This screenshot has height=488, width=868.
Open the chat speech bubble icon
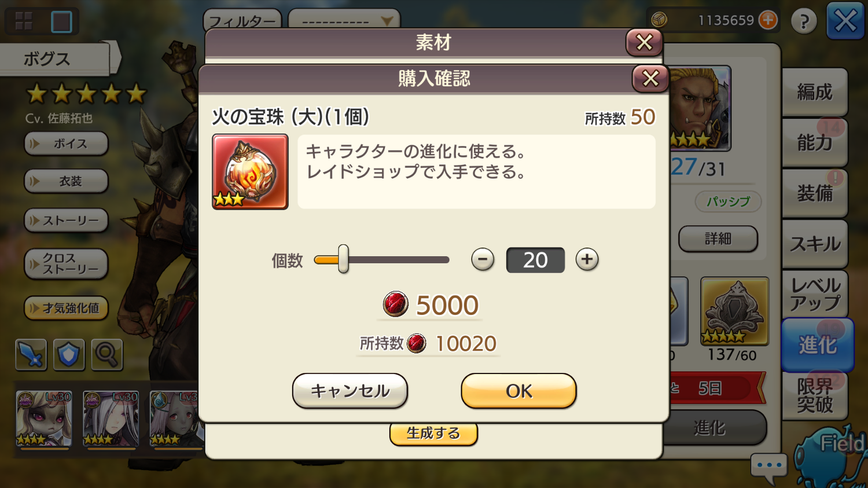(x=769, y=467)
